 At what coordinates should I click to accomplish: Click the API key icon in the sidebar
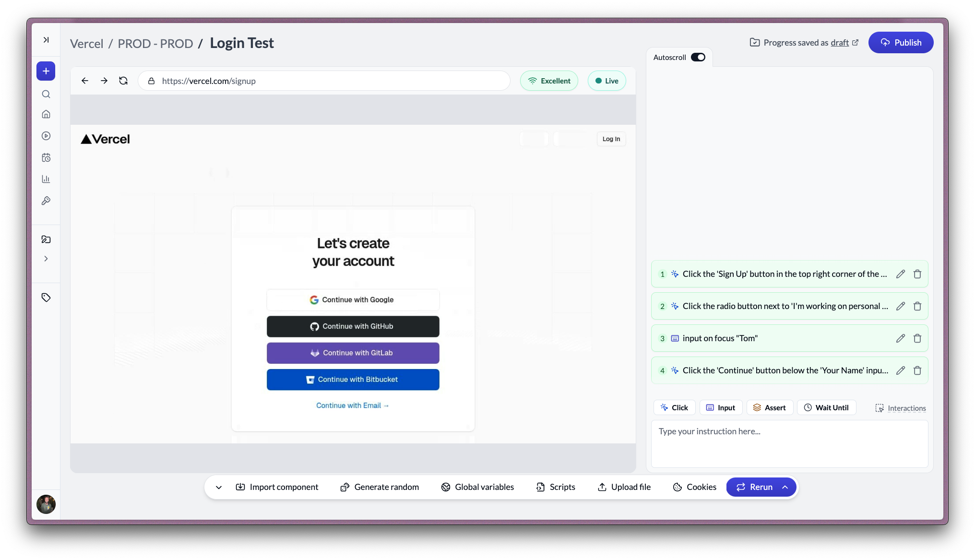click(46, 201)
